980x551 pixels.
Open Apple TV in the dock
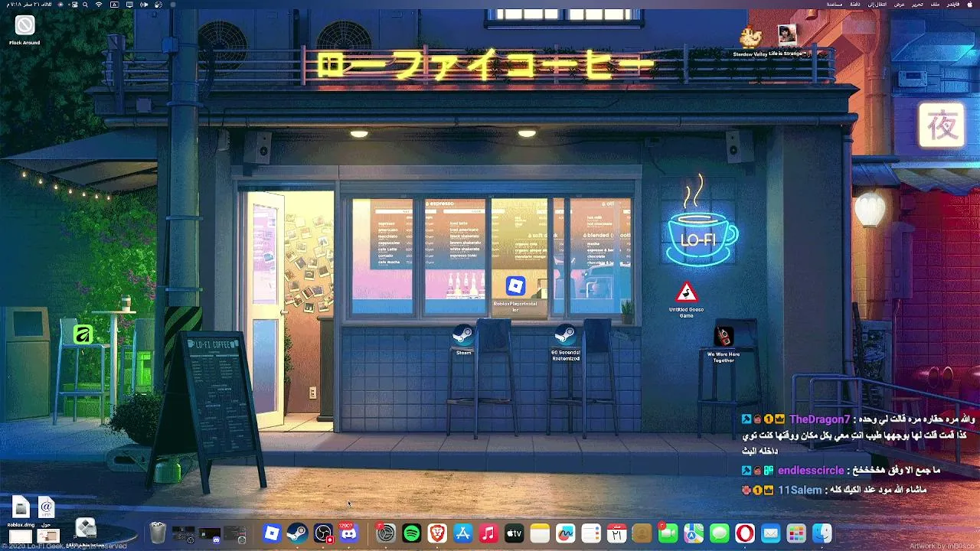point(514,533)
